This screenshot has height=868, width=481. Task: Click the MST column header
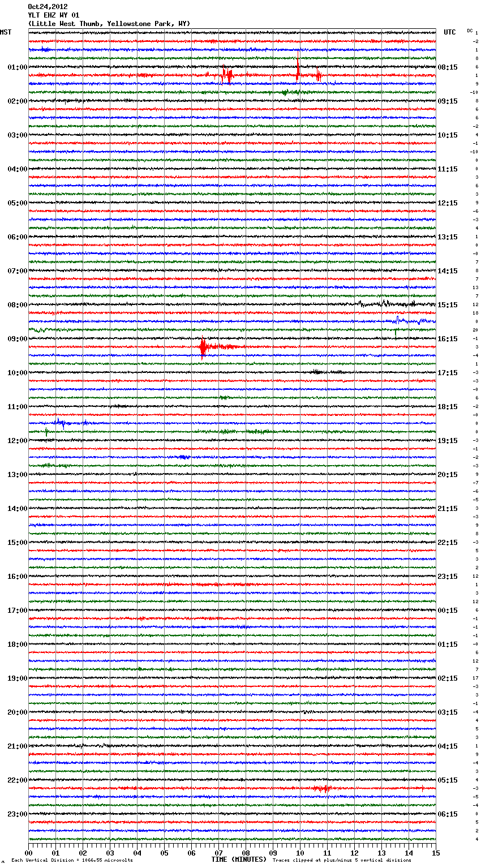[6, 32]
